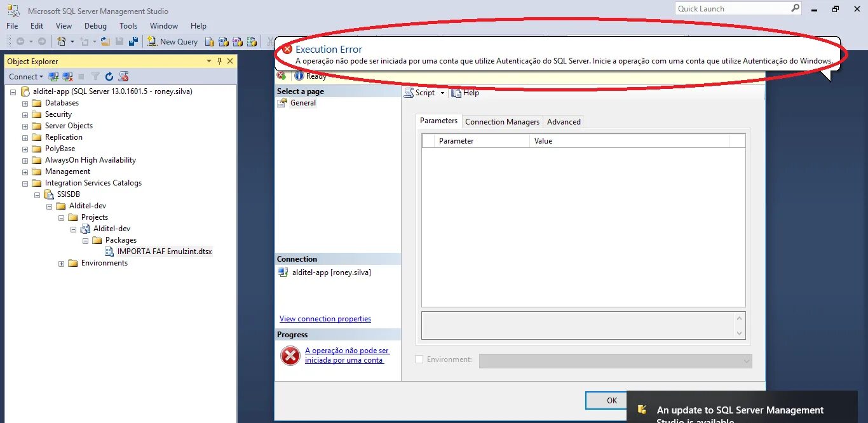Click the red X error icon in Progress
The image size is (868, 423).
pos(290,356)
